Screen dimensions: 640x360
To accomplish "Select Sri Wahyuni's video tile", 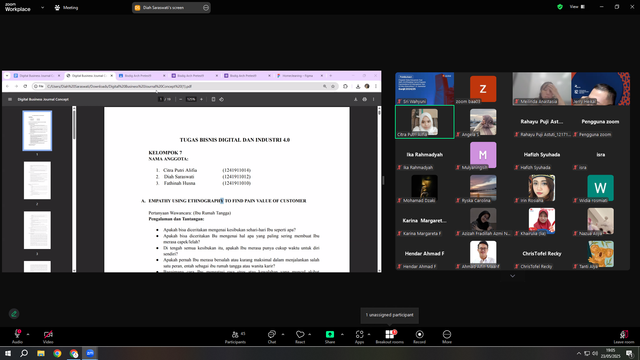I will point(424,89).
